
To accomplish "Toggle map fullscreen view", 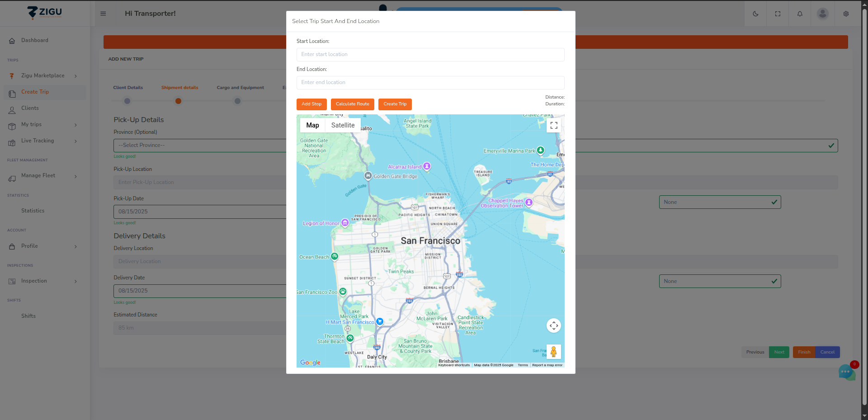I will pyautogui.click(x=554, y=125).
